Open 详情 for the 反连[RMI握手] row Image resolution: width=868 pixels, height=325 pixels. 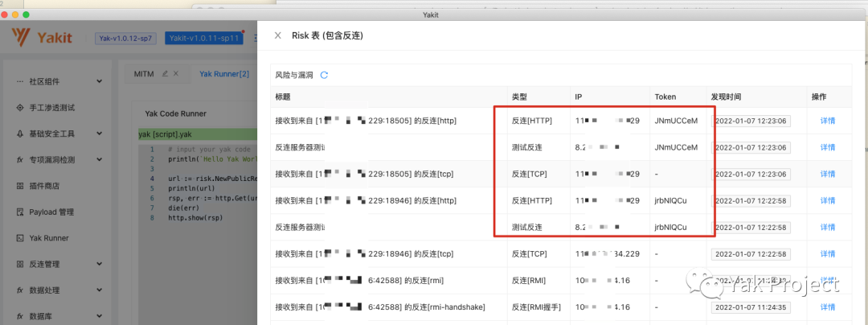click(828, 306)
